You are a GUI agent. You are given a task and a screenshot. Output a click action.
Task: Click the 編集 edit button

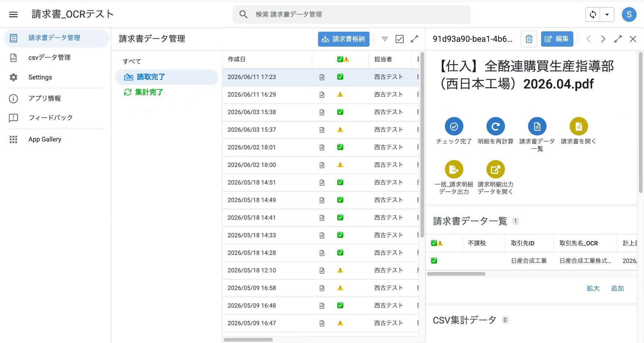(557, 39)
